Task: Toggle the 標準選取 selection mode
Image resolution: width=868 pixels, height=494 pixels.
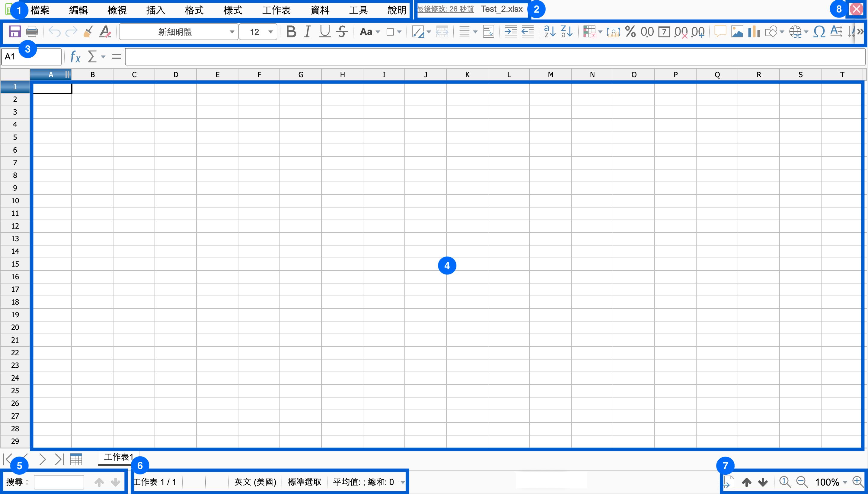Action: pos(304,482)
